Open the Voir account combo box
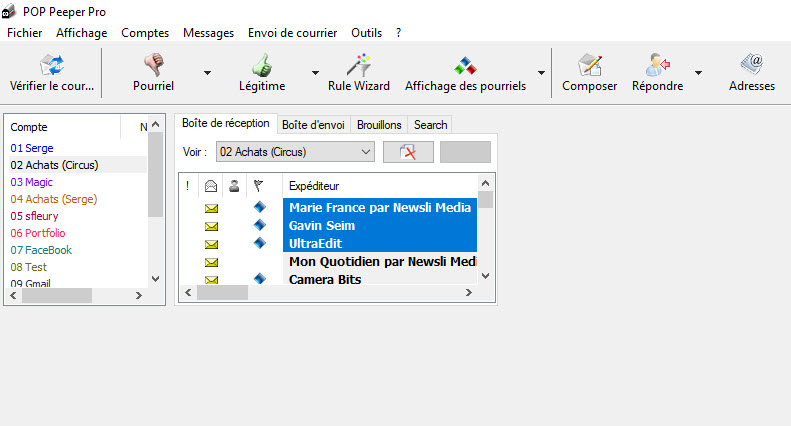 [x=295, y=152]
